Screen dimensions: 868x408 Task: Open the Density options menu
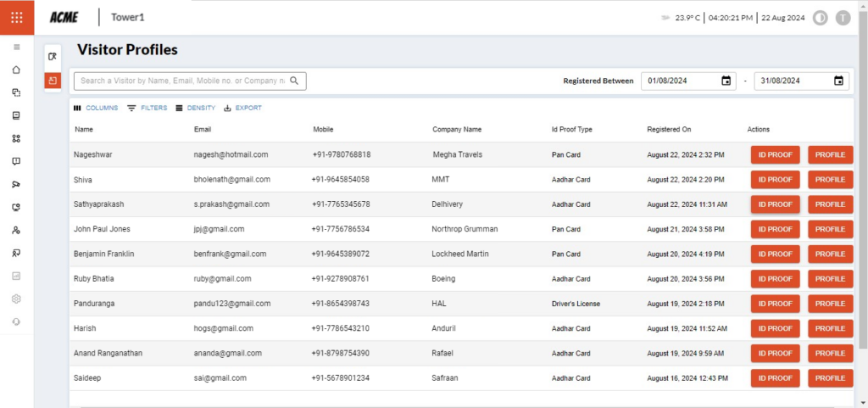[195, 108]
